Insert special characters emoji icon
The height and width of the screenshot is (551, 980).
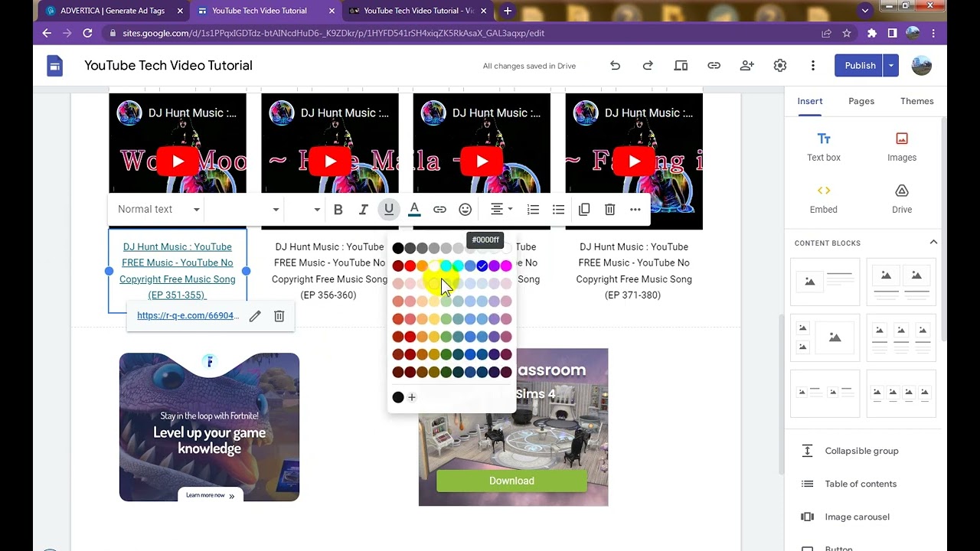click(465, 210)
